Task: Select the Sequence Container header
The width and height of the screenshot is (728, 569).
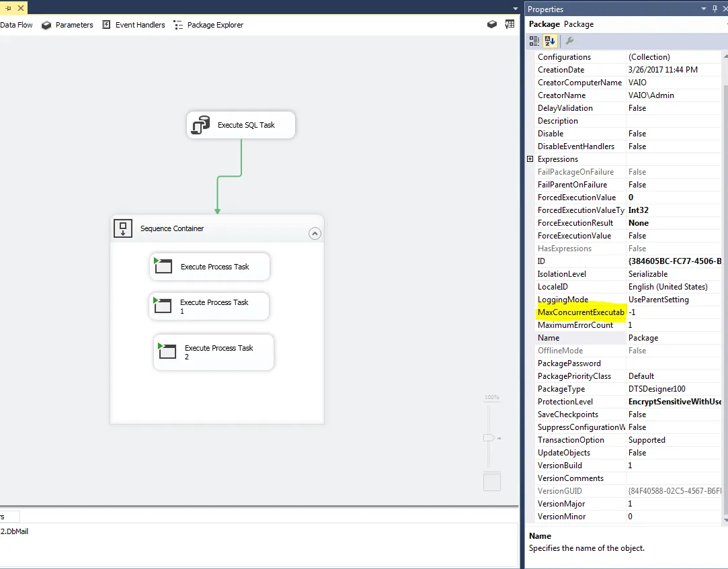Action: pos(217,228)
